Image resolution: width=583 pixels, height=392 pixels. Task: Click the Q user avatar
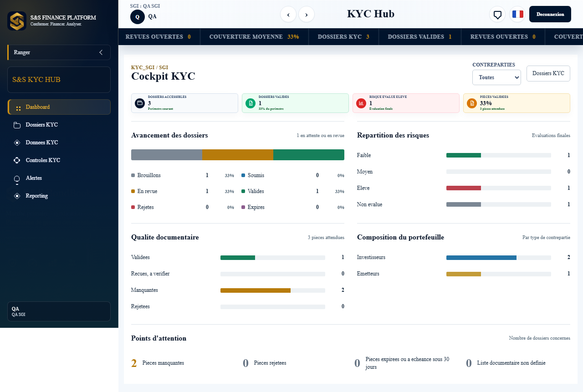point(138,16)
